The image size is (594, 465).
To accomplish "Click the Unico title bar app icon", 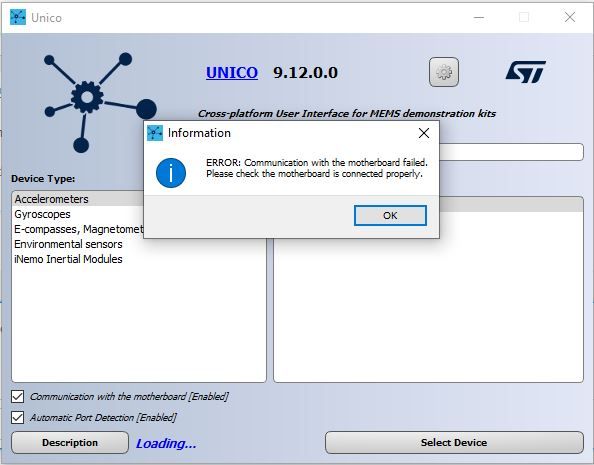I will click(18, 17).
